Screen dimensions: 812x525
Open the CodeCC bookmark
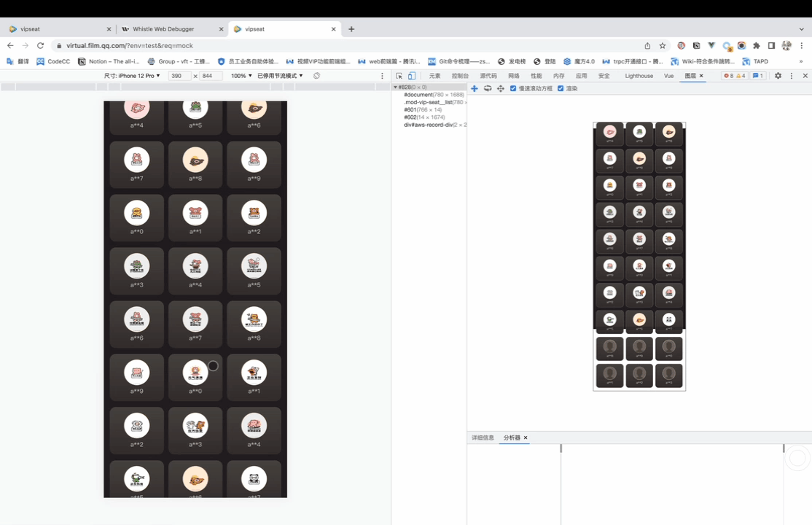click(x=53, y=62)
